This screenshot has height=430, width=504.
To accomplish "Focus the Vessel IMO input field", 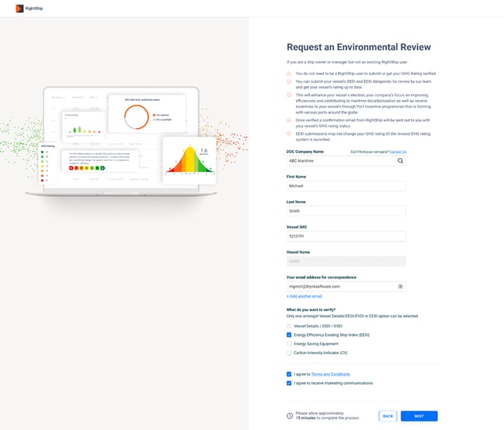I will 346,236.
